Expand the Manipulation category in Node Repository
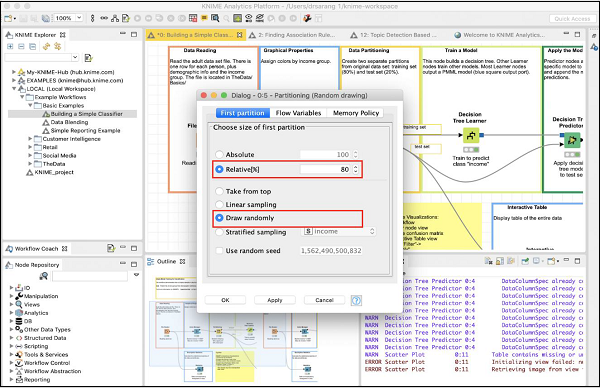 coord(11,296)
